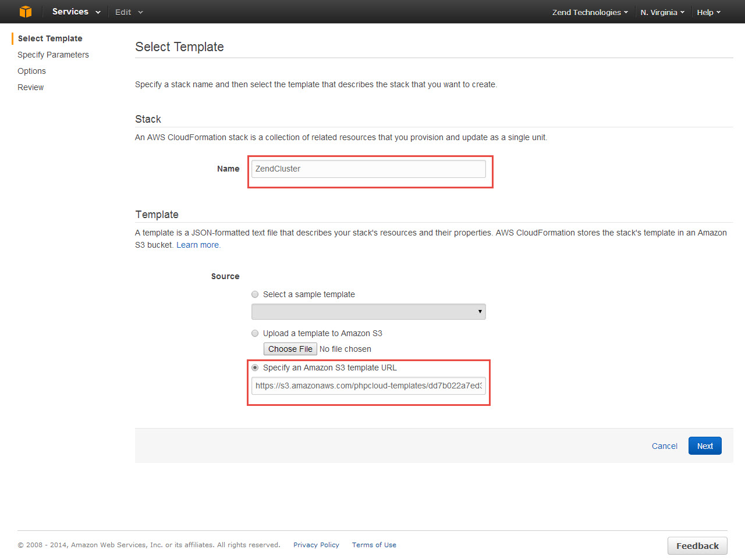
Task: Open the Edit menu in top bar
Action: (x=128, y=12)
